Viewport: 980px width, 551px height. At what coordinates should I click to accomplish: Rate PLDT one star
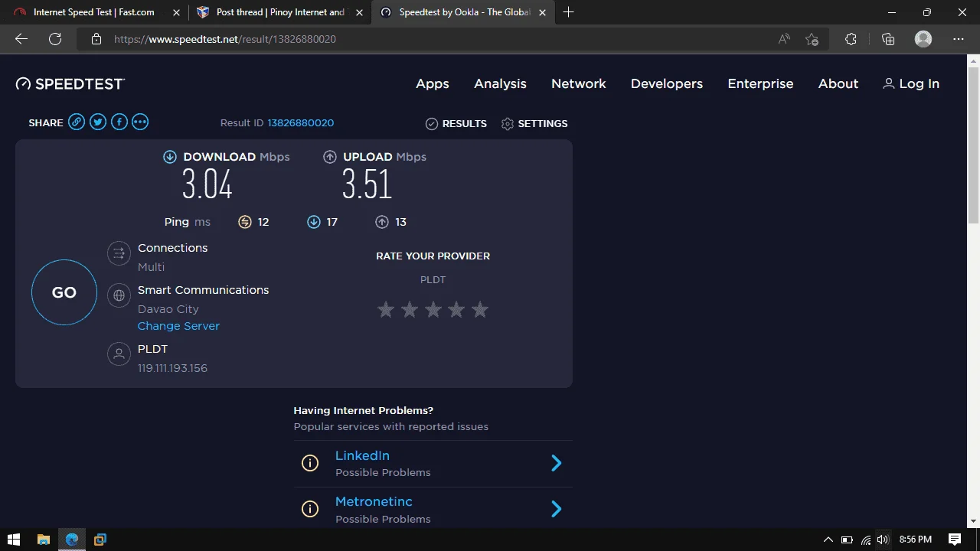point(386,309)
